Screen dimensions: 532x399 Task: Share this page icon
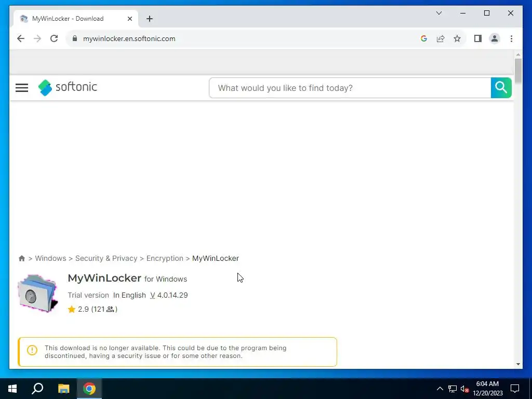click(441, 38)
